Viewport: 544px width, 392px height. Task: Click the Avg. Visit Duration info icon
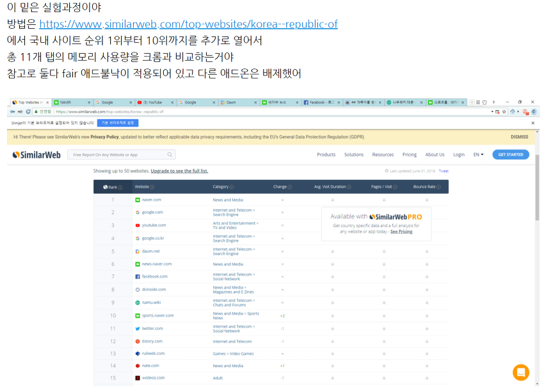pos(349,187)
